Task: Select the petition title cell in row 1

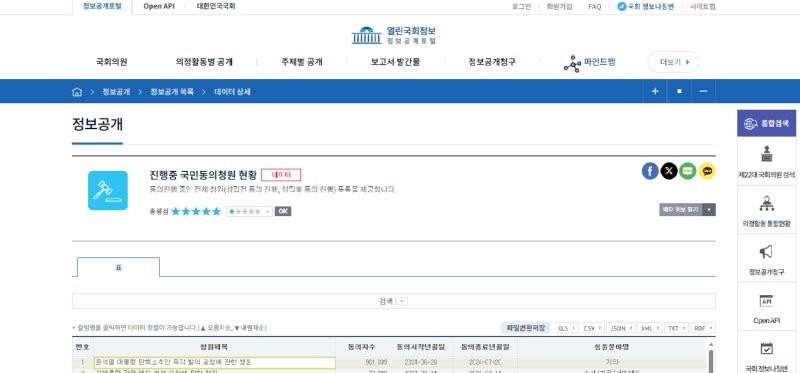Action: [215, 362]
